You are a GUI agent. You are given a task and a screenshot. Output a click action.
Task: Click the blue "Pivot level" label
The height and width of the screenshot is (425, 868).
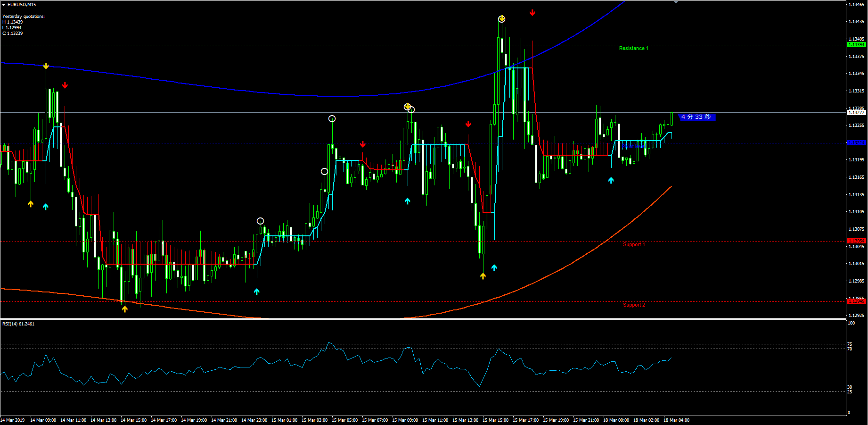tap(633, 146)
